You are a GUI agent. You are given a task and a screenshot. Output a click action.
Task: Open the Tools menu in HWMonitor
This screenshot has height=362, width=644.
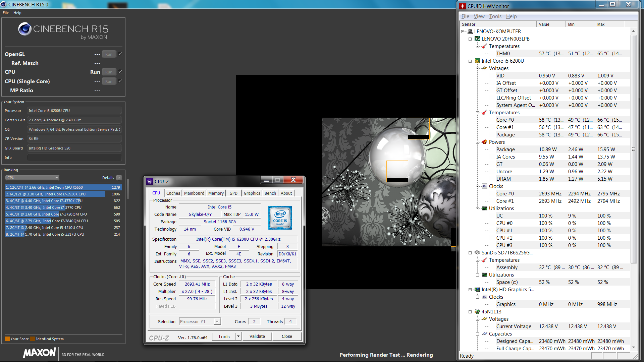tap(495, 16)
